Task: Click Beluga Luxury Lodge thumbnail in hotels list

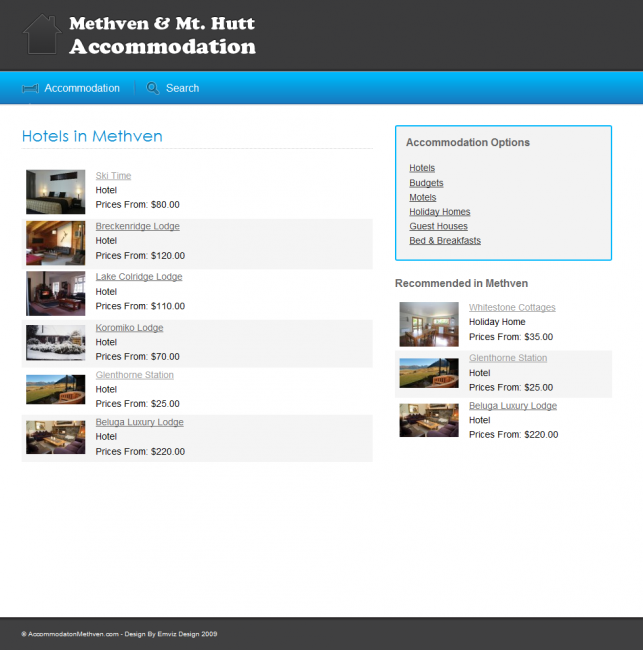Action: 56,437
